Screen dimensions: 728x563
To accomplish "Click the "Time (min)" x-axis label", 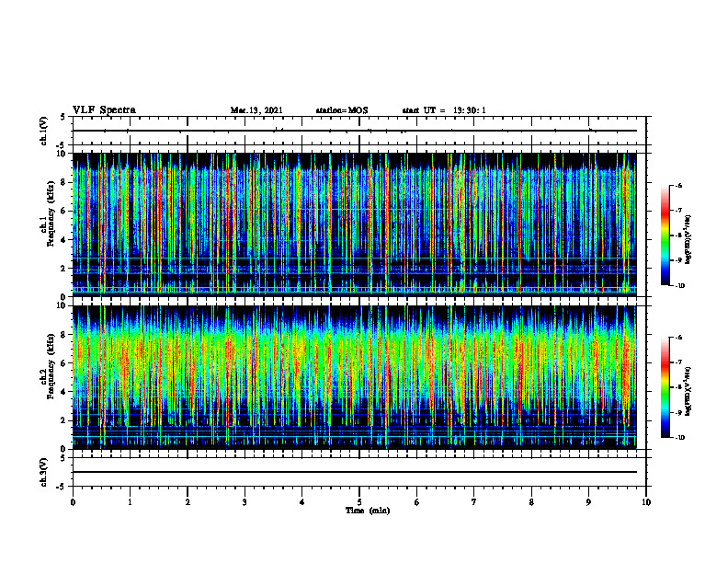I will tap(368, 511).
